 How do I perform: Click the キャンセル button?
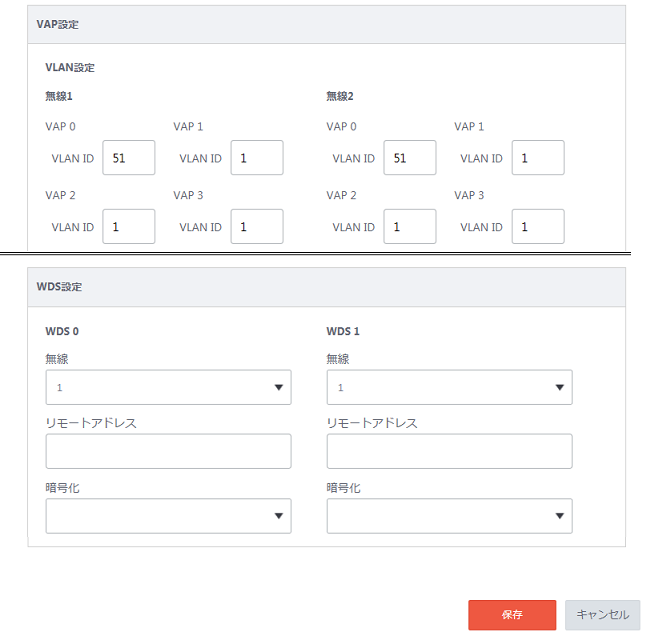[603, 615]
